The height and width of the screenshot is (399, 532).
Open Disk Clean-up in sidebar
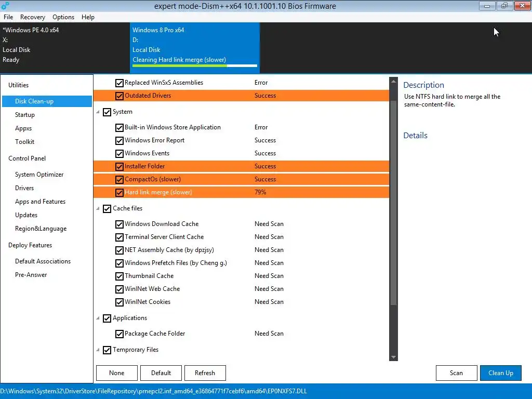[x=47, y=101]
